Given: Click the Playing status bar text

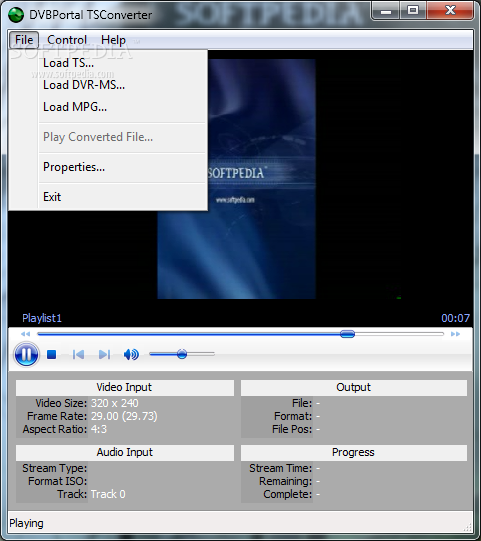Looking at the screenshot, I should click(x=26, y=523).
